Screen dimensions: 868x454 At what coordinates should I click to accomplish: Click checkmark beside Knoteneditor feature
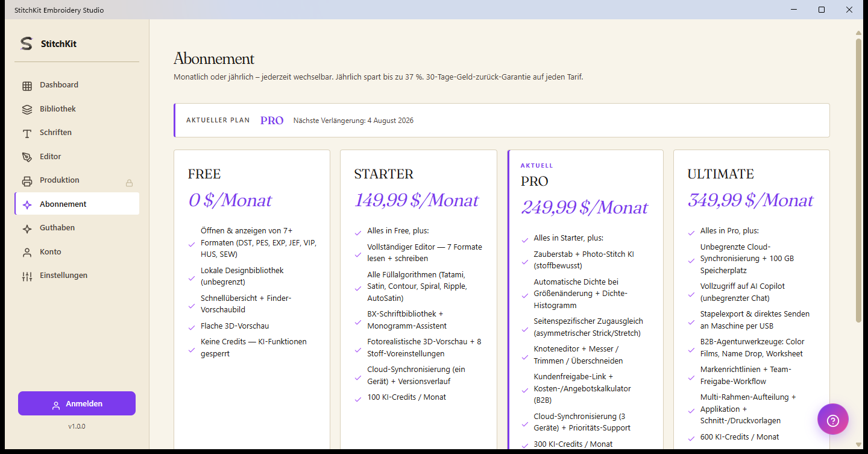click(524, 356)
